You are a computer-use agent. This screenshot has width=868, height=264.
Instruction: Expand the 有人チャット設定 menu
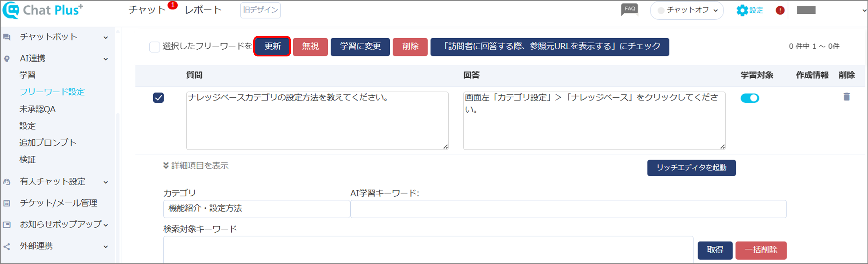(x=106, y=182)
